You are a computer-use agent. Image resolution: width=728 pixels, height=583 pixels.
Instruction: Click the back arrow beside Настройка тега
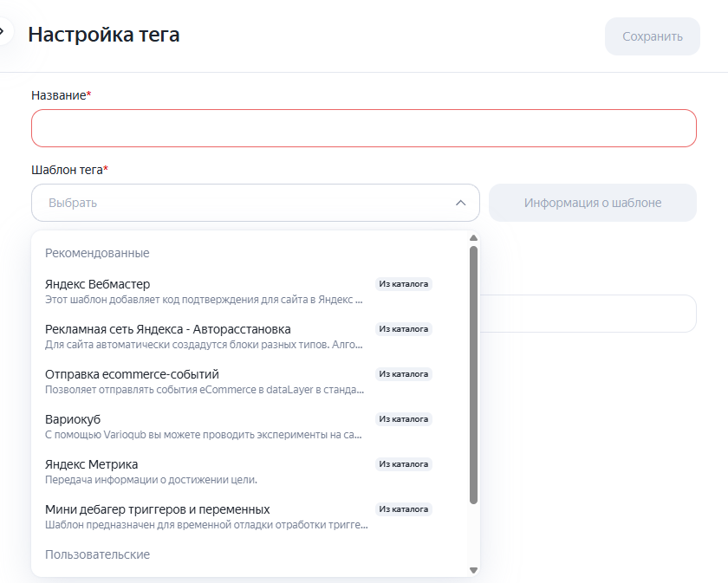[2, 31]
